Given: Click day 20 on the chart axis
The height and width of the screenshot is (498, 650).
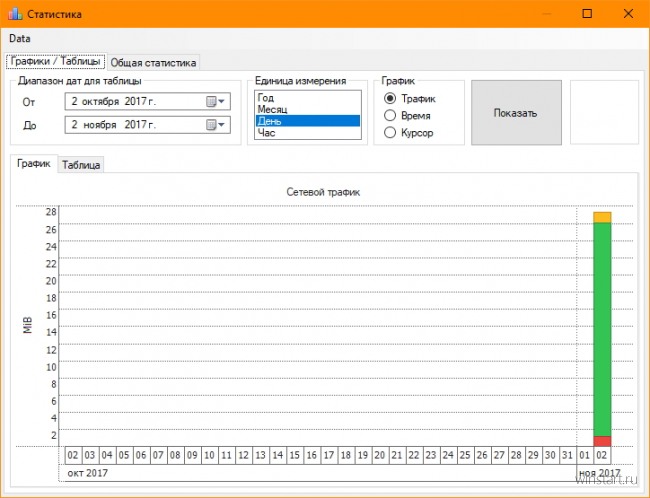Looking at the screenshot, I should [x=380, y=455].
